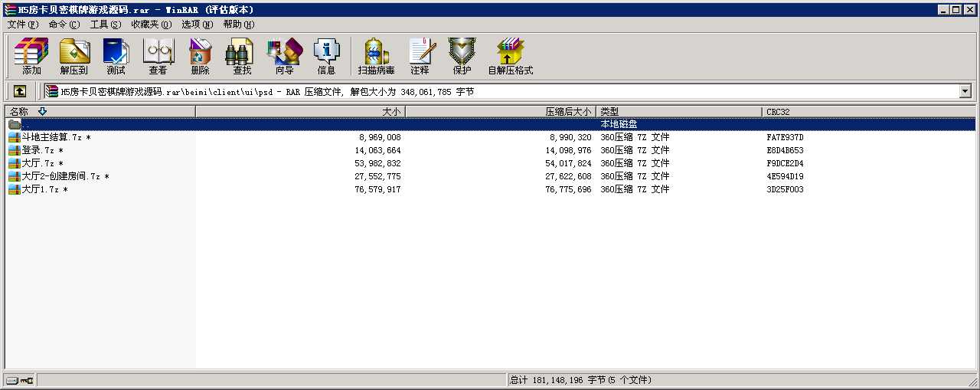
Task: Sort by the CRC32 column header
Action: [x=869, y=112]
